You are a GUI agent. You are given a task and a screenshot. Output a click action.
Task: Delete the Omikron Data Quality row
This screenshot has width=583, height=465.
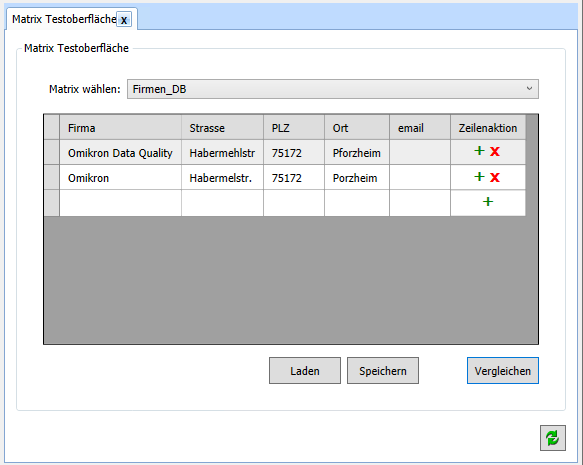pyautogui.click(x=495, y=151)
